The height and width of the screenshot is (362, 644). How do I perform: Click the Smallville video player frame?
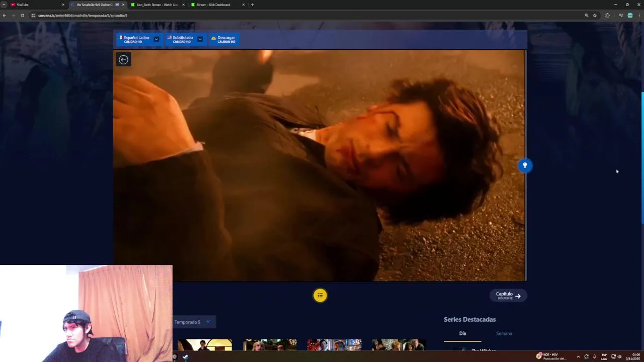point(319,165)
